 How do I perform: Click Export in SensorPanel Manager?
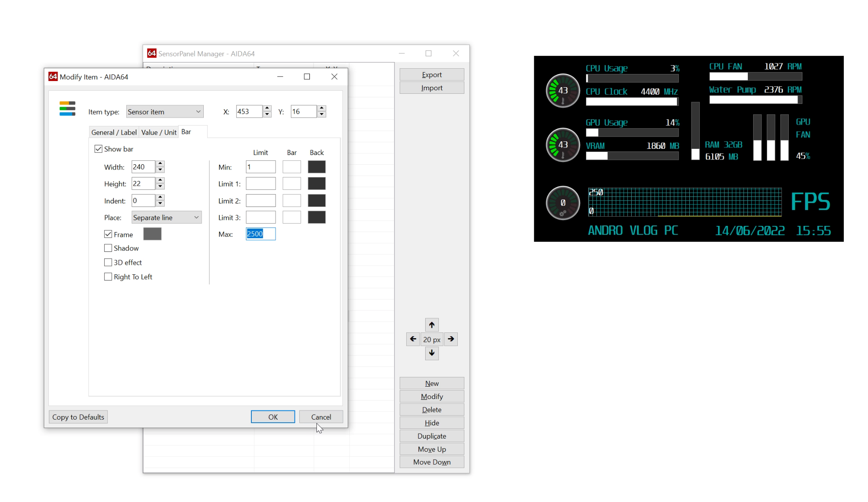432,75
